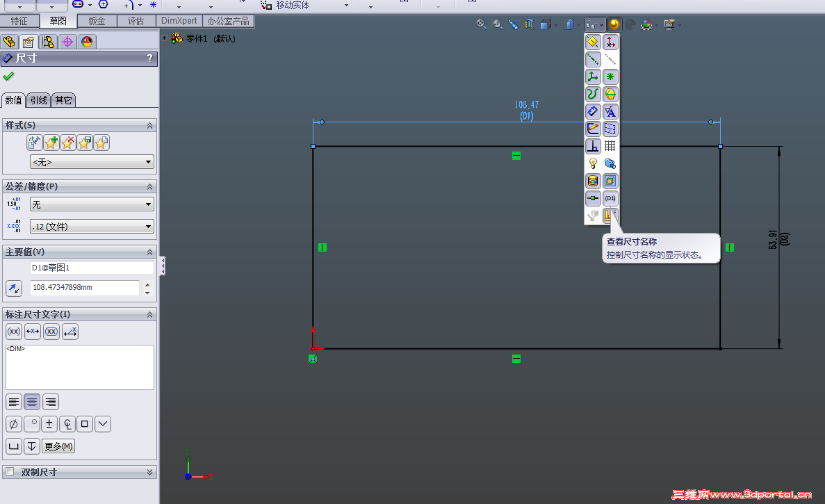Toggle View Cameras icon in flyout
Image resolution: width=825 pixels, height=504 pixels.
[610, 163]
